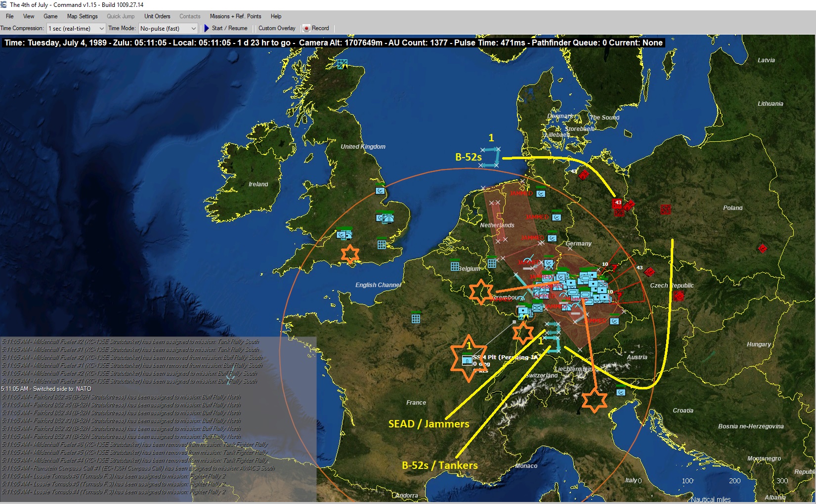Select the grid facility icon in southeast England
The width and height of the screenshot is (816, 504).
pyautogui.click(x=382, y=244)
